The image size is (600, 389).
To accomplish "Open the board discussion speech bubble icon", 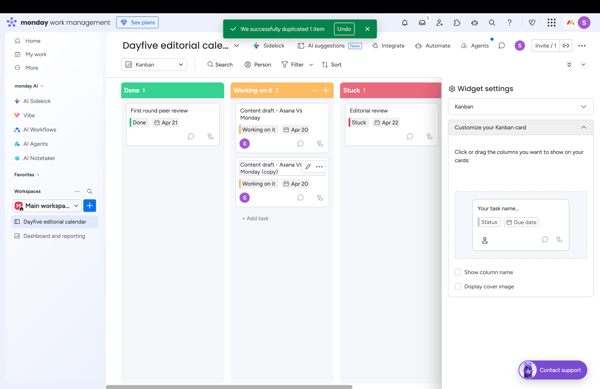I will tap(501, 46).
